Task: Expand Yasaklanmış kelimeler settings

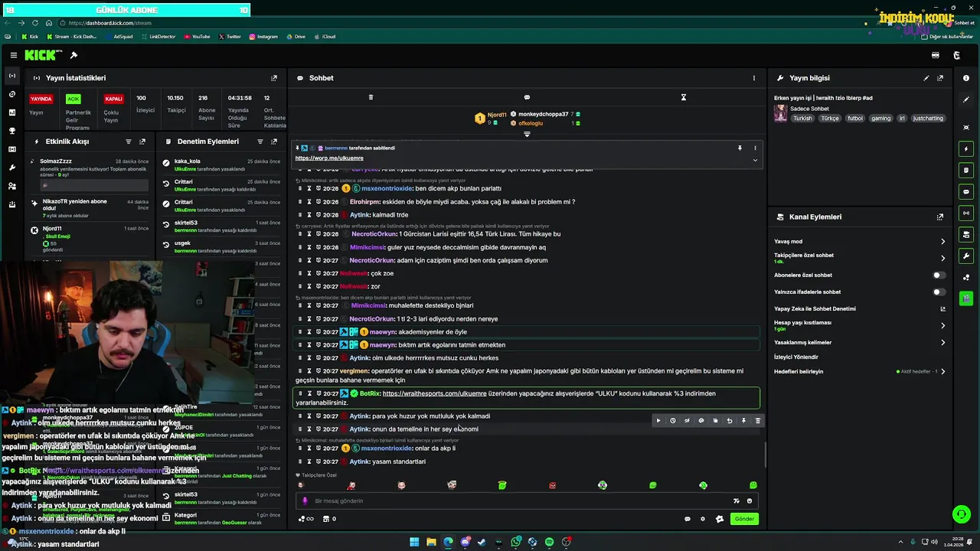Action: 942,343
